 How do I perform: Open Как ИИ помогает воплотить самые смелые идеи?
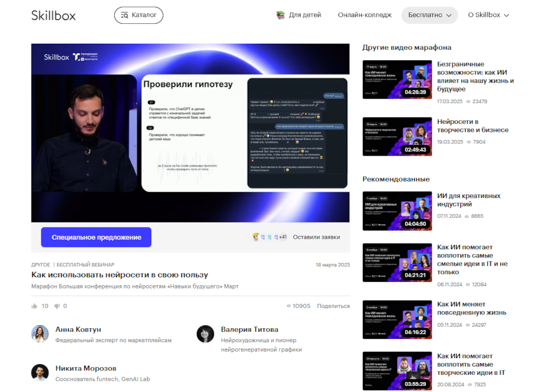[473, 260]
